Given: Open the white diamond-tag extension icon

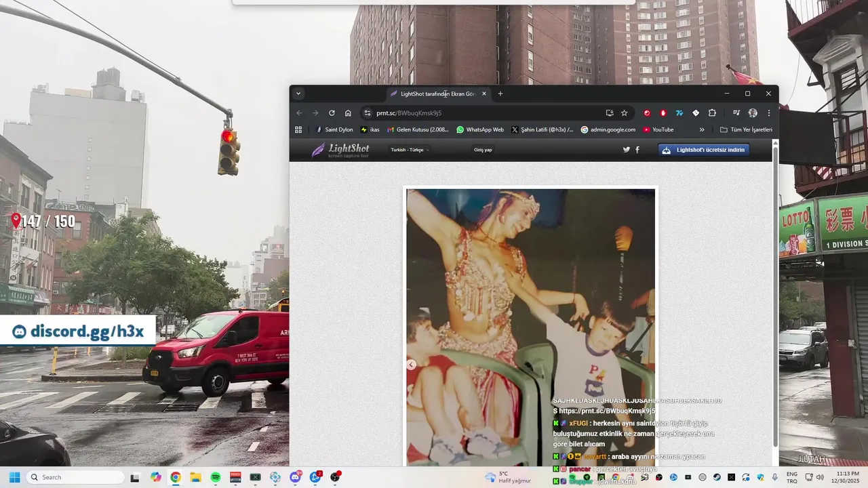Looking at the screenshot, I should click(x=696, y=113).
